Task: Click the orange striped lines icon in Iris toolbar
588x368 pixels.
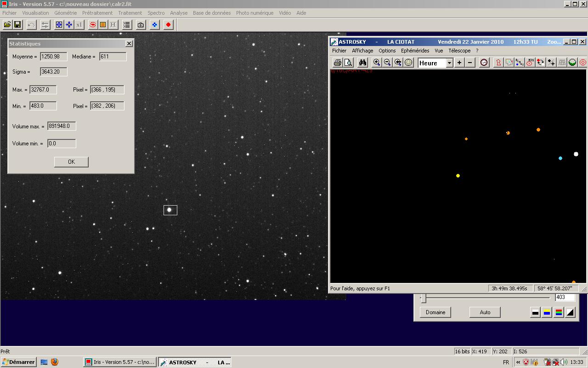Action: tap(103, 25)
